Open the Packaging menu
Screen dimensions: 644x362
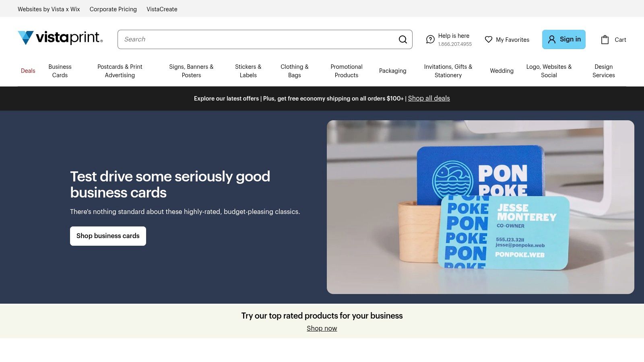point(393,71)
